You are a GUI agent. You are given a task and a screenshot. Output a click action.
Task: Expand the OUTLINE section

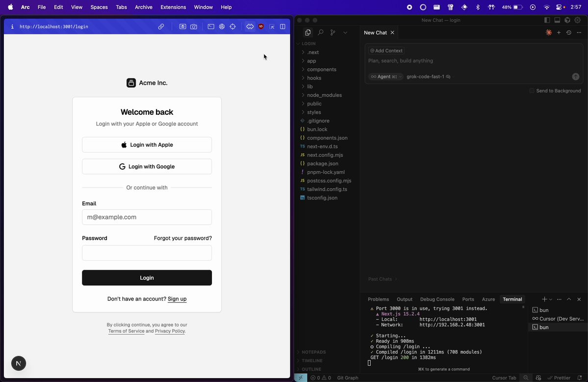coord(311,369)
